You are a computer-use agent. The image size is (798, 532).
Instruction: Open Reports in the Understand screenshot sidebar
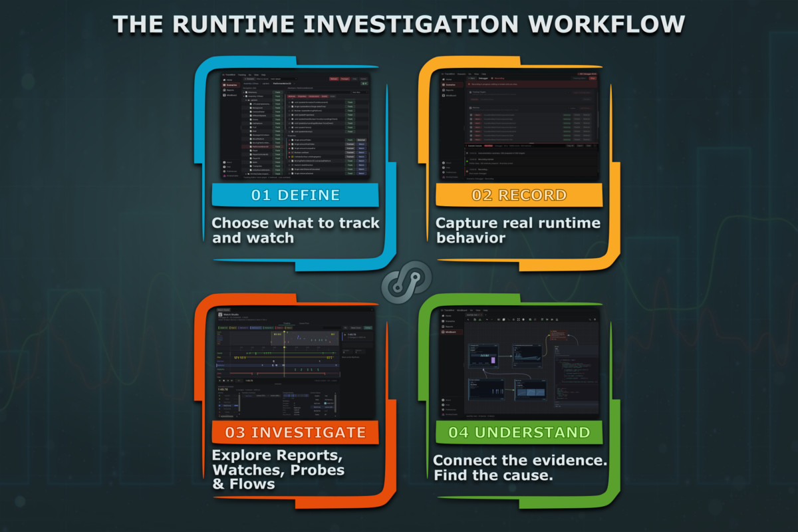point(449,327)
